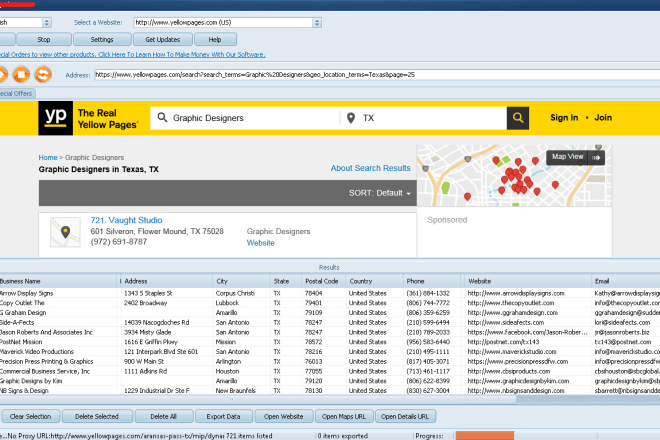Click the Home breadcrumb link
The height and width of the screenshot is (440, 660).
point(48,157)
